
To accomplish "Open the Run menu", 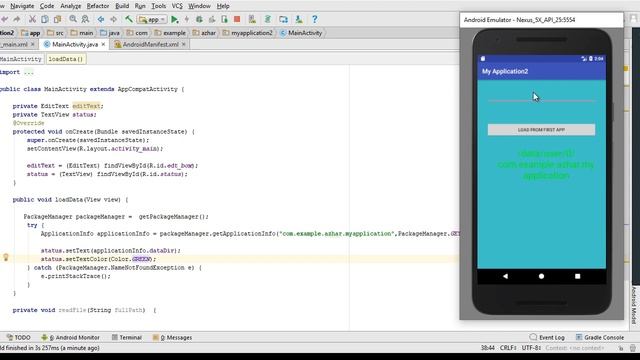I will point(140,6).
